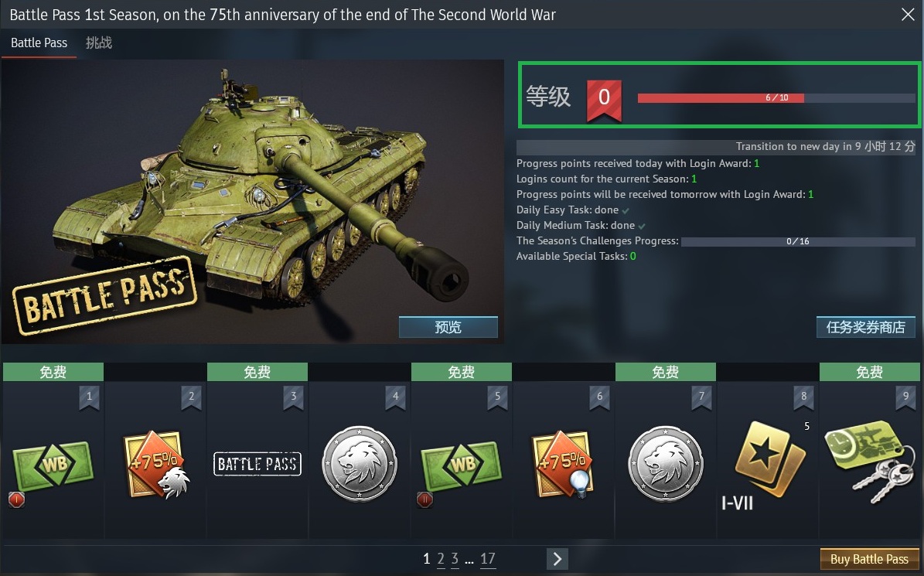This screenshot has width=924, height=576.
Task: Click the Buy Battle Pass button
Action: click(x=869, y=559)
